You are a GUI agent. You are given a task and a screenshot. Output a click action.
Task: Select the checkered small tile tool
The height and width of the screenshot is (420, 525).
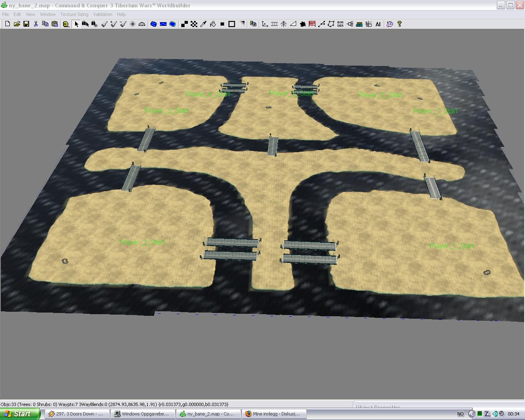(194, 24)
